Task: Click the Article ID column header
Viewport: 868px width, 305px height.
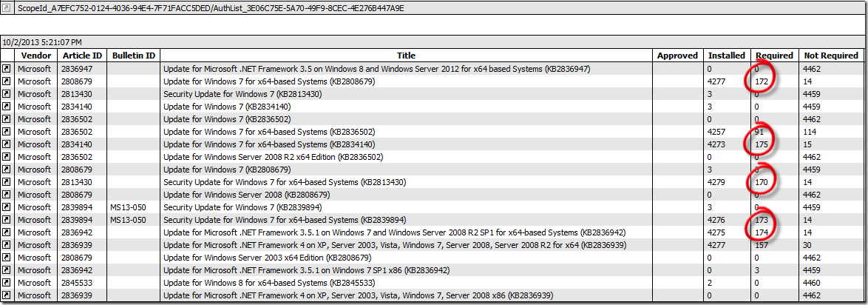Action: point(82,56)
